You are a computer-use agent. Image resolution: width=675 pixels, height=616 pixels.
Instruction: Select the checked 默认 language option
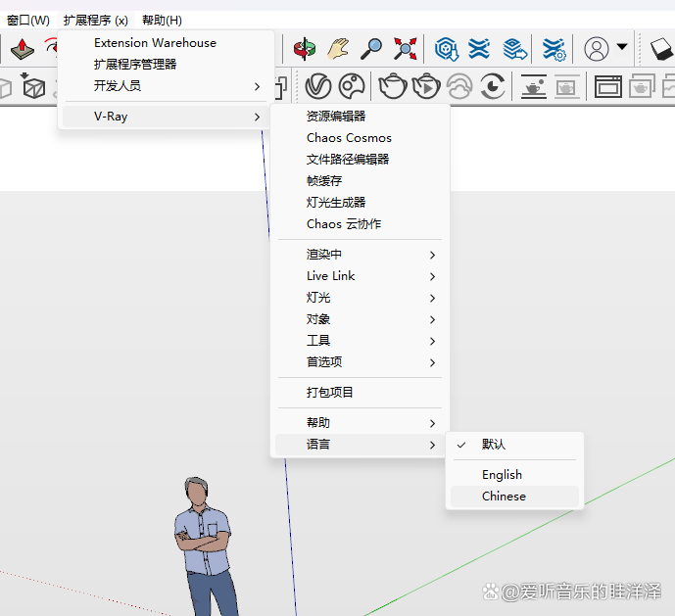[514, 445]
